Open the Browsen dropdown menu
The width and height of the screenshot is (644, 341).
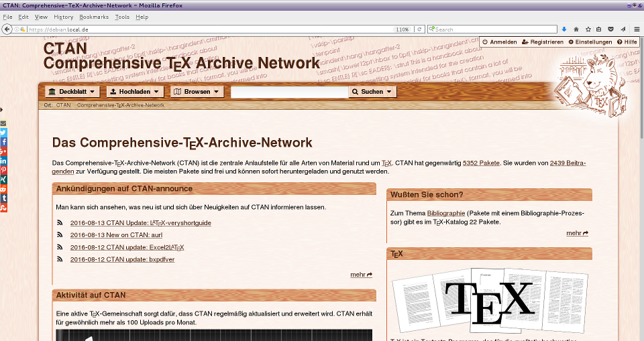click(x=197, y=92)
